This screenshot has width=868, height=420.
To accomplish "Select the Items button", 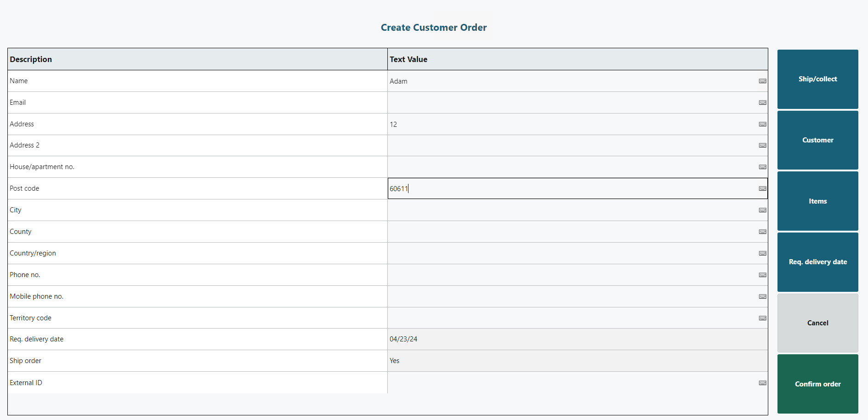I will (x=817, y=201).
